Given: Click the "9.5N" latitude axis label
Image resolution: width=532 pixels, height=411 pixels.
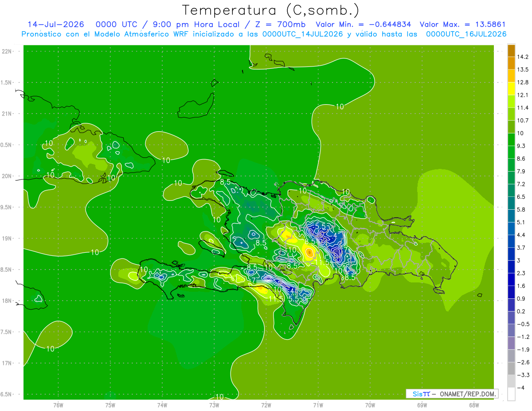Looking at the screenshot, I should pos(7,207).
